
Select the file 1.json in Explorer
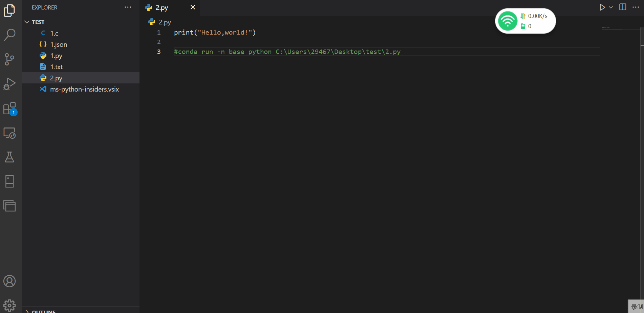58,44
